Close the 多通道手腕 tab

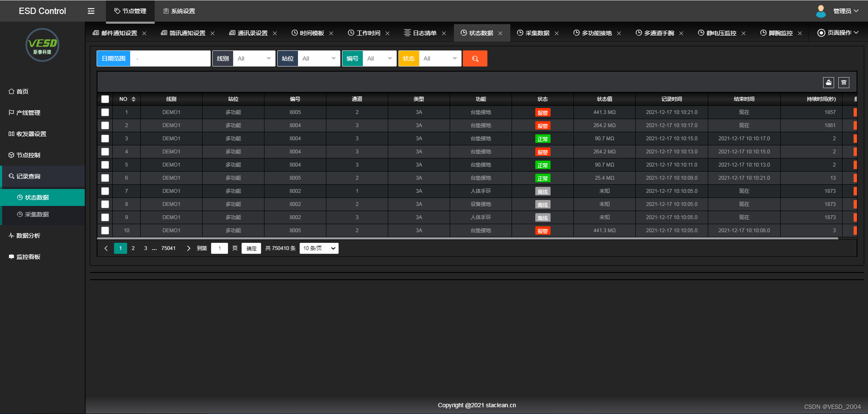coord(681,33)
